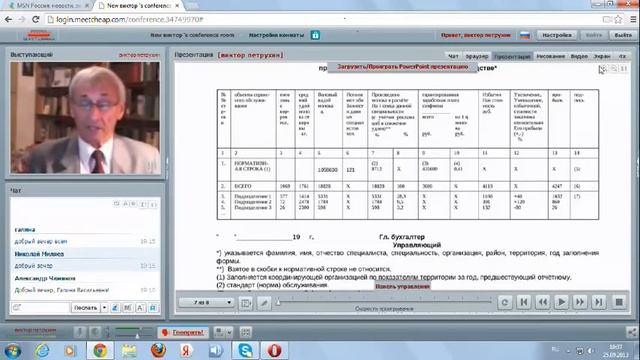Viewport: 640px width, 360px height.
Task: Jump to the last slide
Action: coord(599,302)
